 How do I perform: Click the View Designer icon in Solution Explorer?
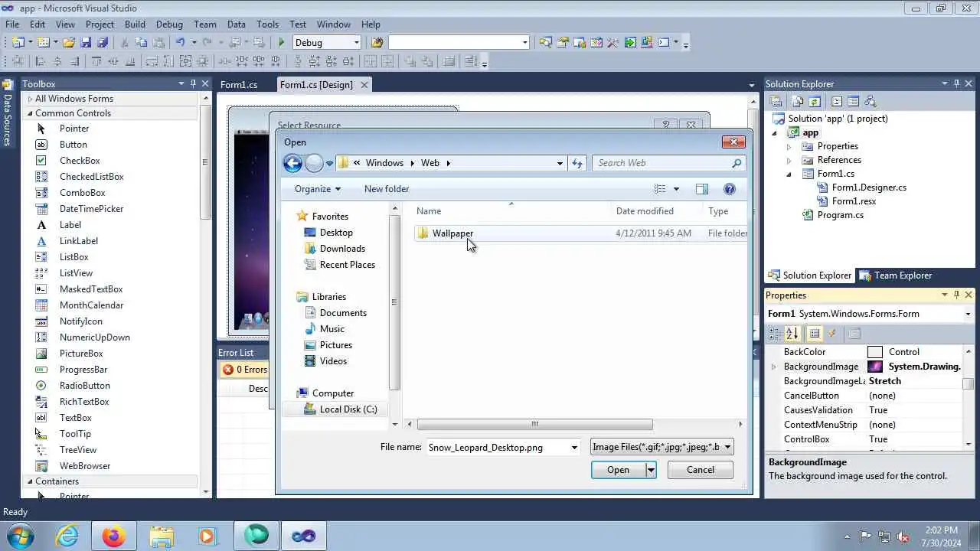click(853, 101)
